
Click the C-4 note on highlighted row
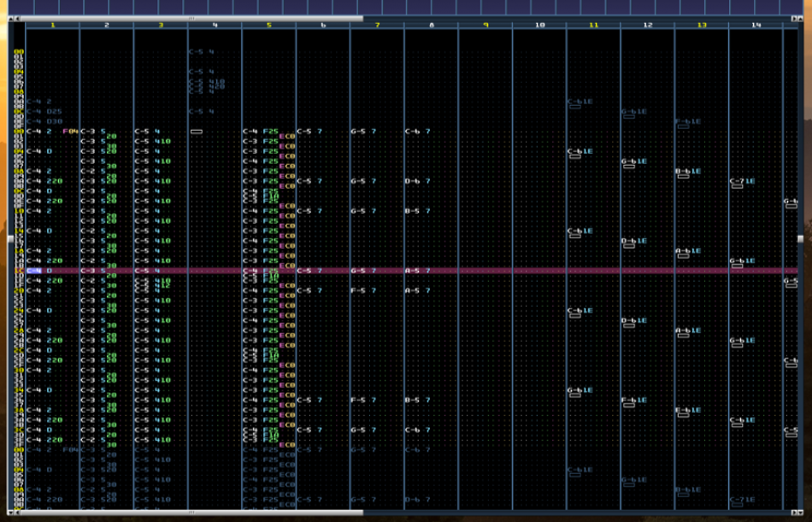(34, 271)
